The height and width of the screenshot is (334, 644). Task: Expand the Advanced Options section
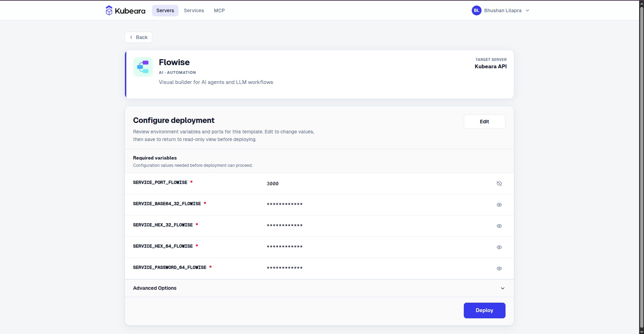[x=319, y=288]
